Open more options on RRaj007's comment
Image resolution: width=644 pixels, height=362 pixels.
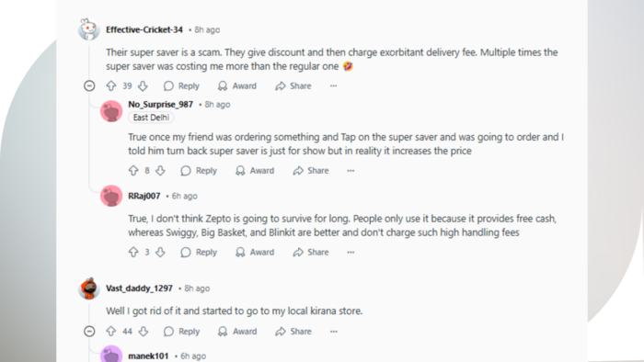pyautogui.click(x=351, y=252)
